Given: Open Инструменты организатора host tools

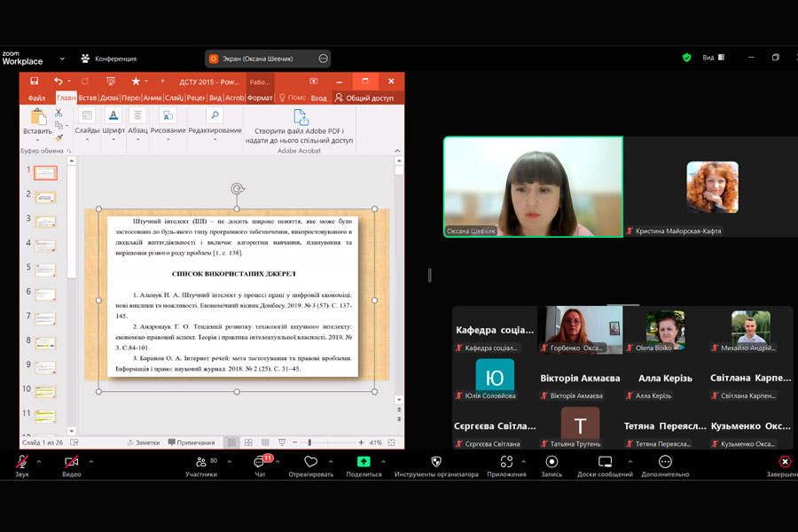Looking at the screenshot, I should coord(436,462).
